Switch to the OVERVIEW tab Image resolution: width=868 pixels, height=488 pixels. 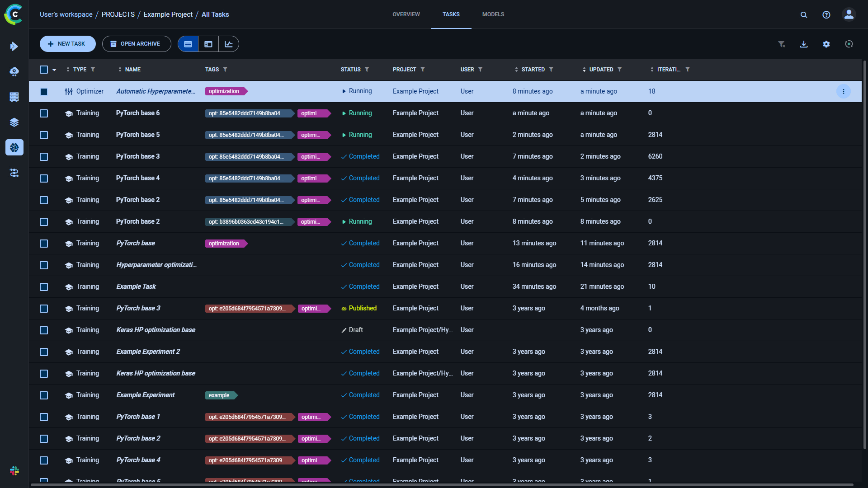pyautogui.click(x=406, y=14)
